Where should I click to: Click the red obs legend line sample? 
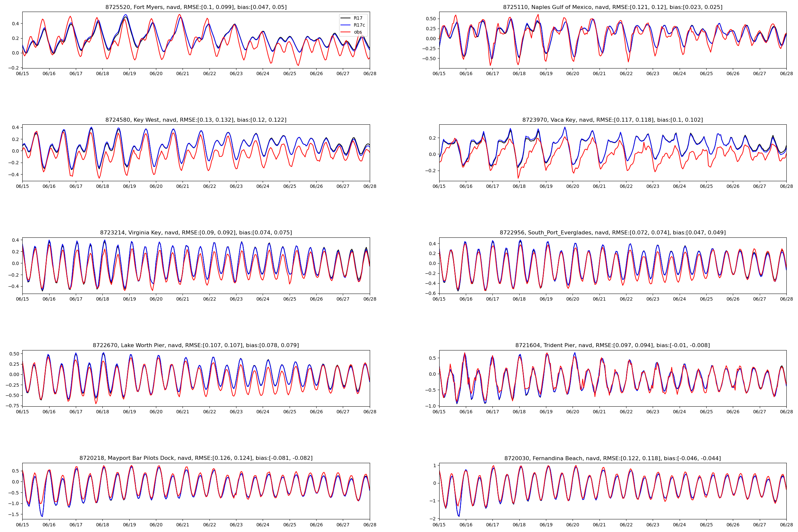(x=345, y=32)
